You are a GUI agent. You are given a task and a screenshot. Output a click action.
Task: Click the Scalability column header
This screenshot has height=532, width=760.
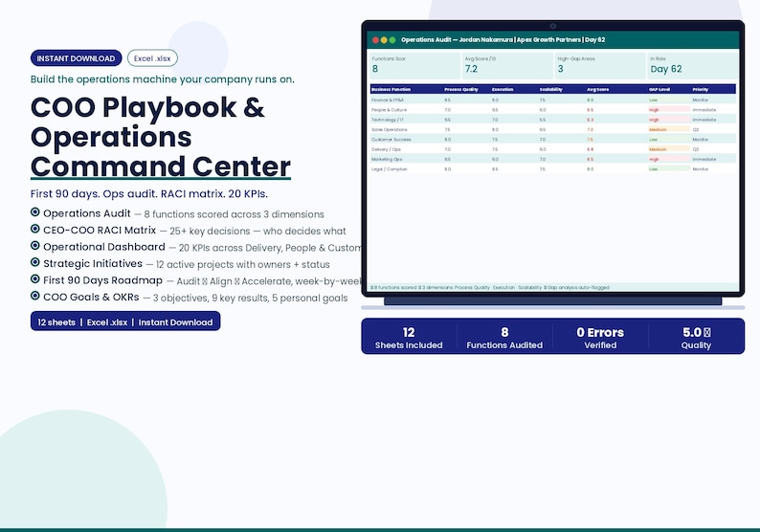(551, 90)
